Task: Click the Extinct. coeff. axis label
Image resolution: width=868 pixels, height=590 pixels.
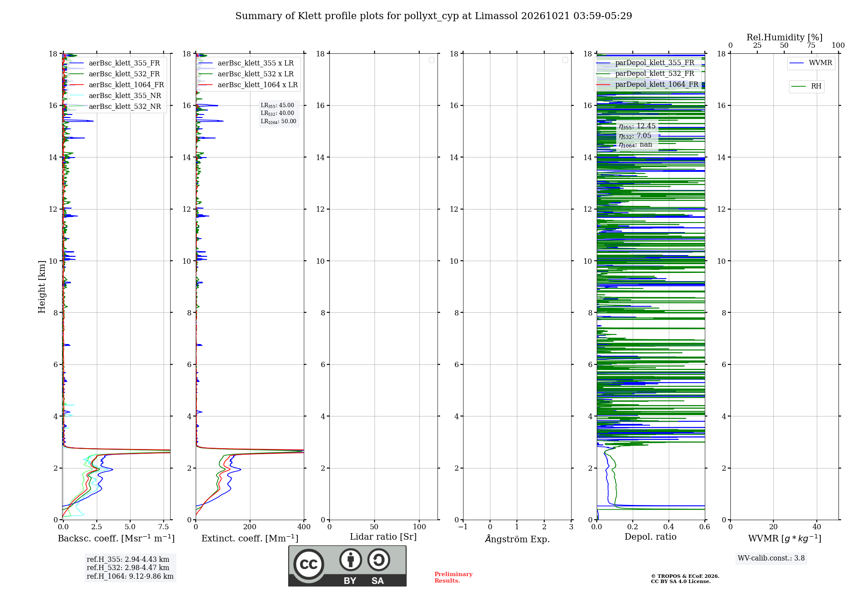Action: (250, 538)
